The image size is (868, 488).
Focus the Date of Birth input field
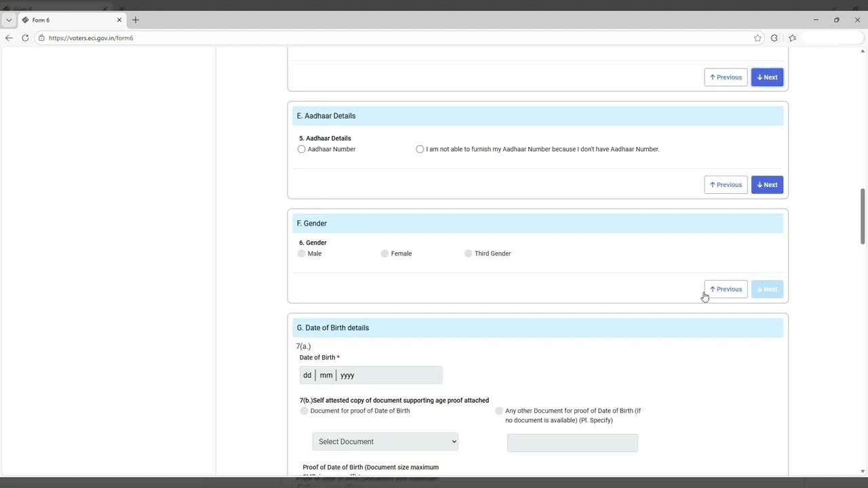pyautogui.click(x=371, y=375)
